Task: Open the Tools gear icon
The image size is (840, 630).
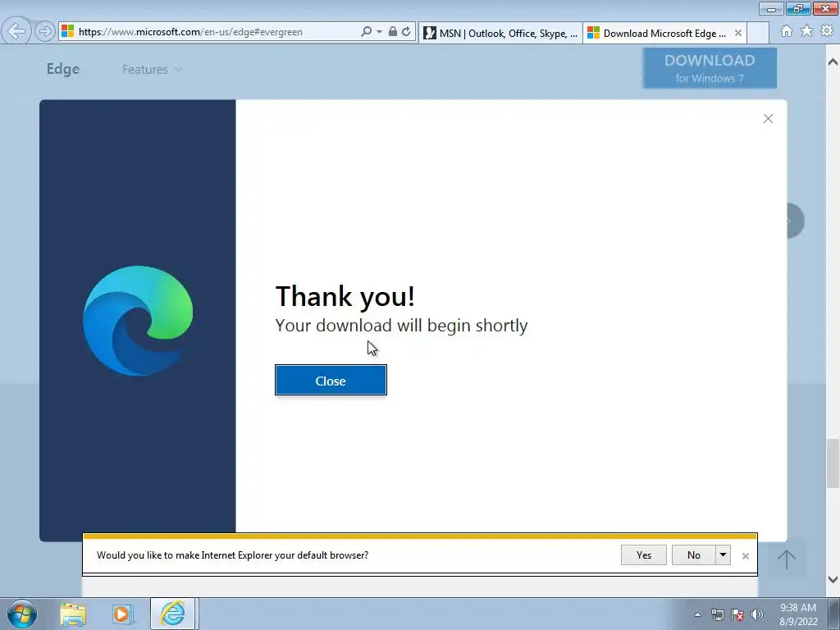Action: [827, 31]
